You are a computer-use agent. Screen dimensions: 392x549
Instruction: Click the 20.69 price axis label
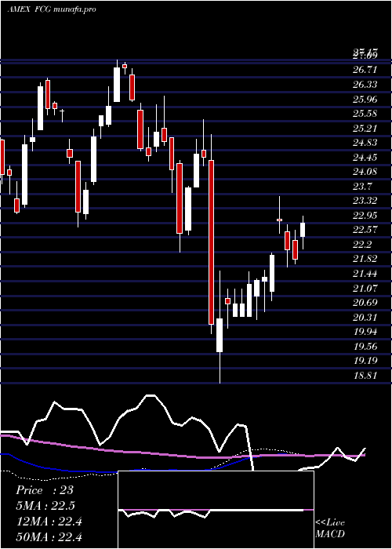pyautogui.click(x=365, y=303)
